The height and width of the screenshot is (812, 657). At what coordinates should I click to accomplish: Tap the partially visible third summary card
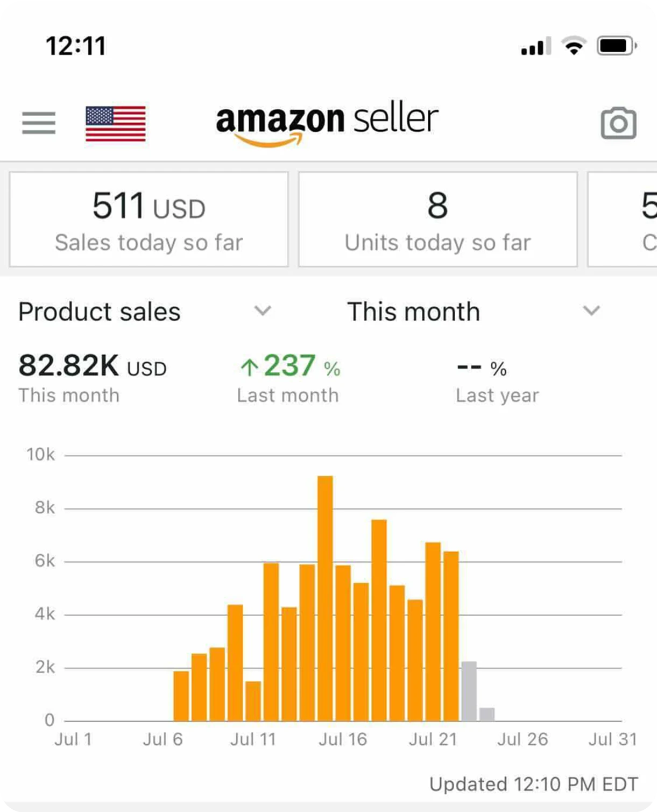(x=624, y=220)
